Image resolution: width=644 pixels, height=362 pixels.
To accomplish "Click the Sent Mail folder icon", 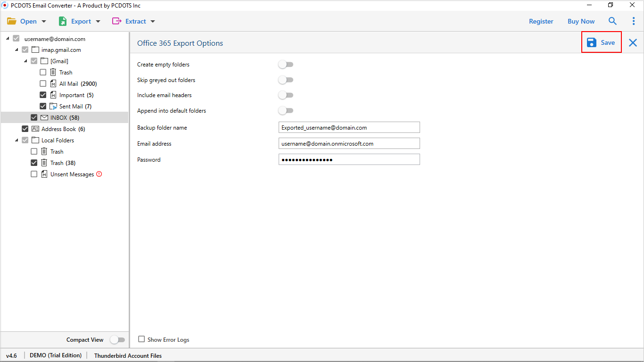I will (53, 106).
